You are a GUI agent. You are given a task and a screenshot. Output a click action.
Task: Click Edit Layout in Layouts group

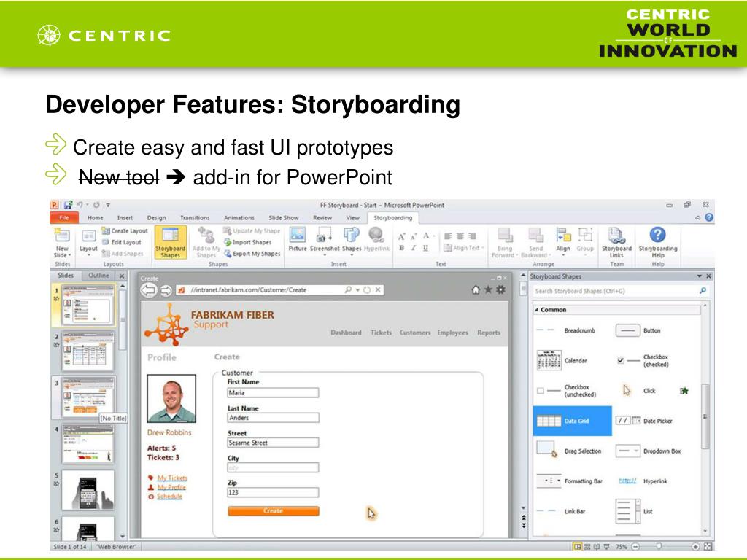pyautogui.click(x=122, y=242)
